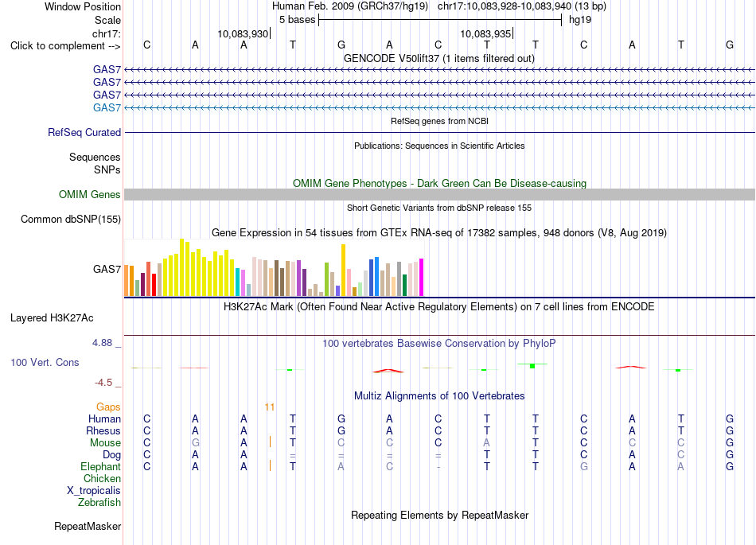Select the light-blue GAS7 transcript label
Image resolution: width=756 pixels, height=545 pixels.
click(107, 107)
